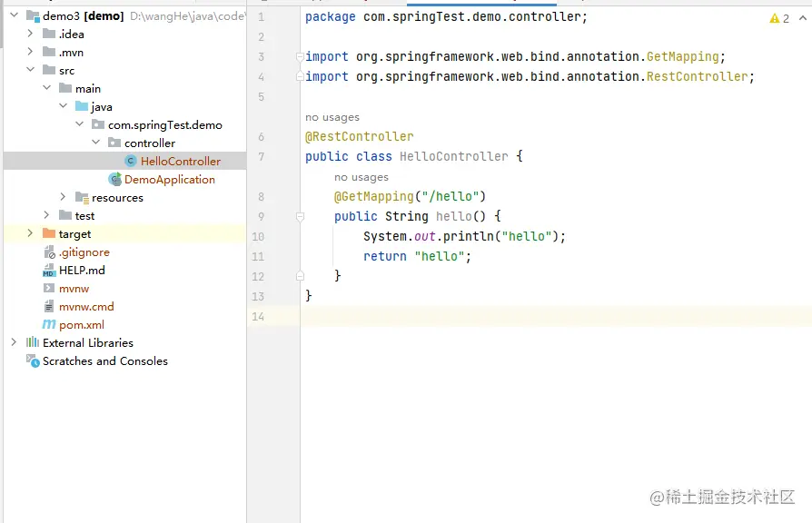Expand the .mvn folder
Viewport: 812px width, 523px height.
30,52
